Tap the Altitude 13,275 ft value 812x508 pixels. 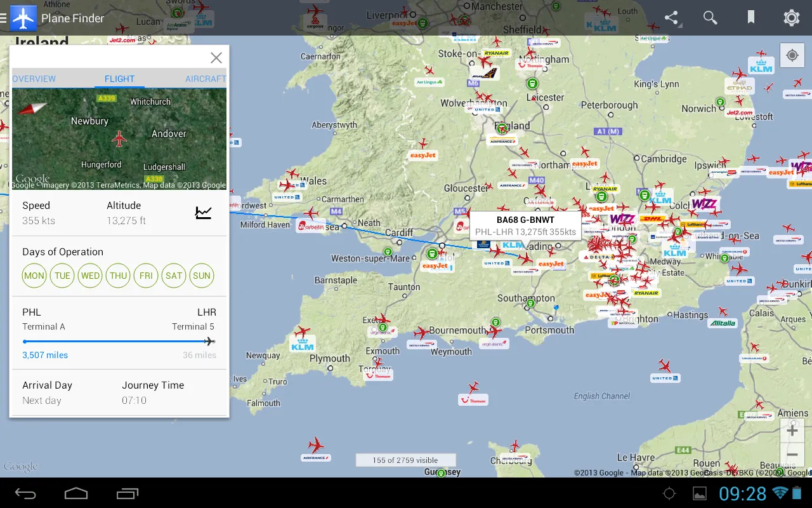126,221
